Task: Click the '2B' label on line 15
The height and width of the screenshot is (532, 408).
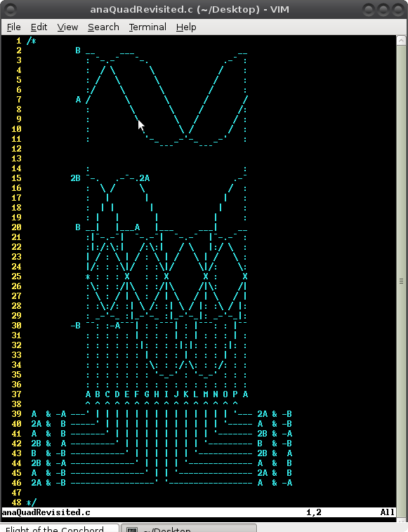Action: [75, 178]
